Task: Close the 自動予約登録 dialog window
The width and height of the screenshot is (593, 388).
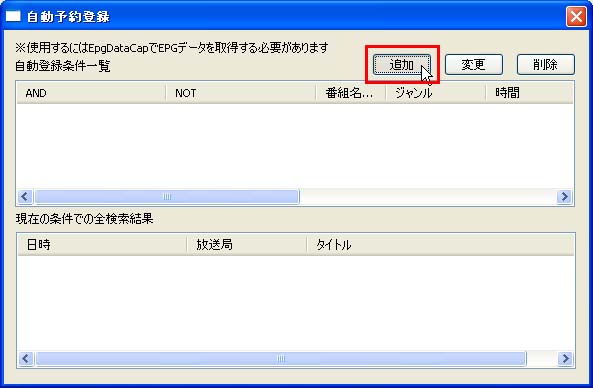Action: click(576, 17)
